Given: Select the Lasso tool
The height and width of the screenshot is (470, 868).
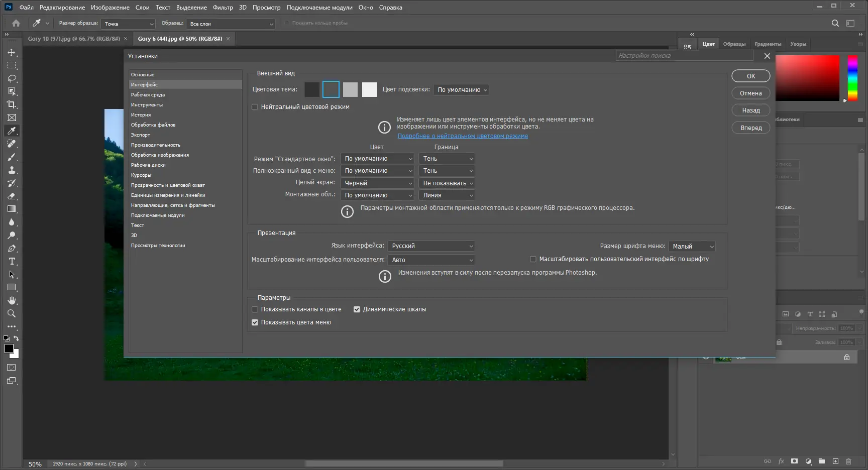Looking at the screenshot, I should (x=12, y=78).
